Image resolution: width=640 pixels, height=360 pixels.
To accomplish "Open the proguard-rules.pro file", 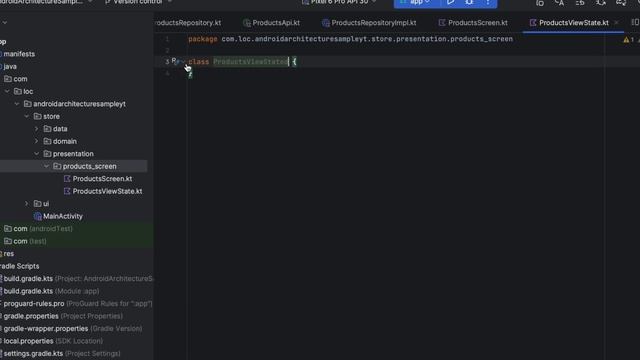I will [x=77, y=304].
